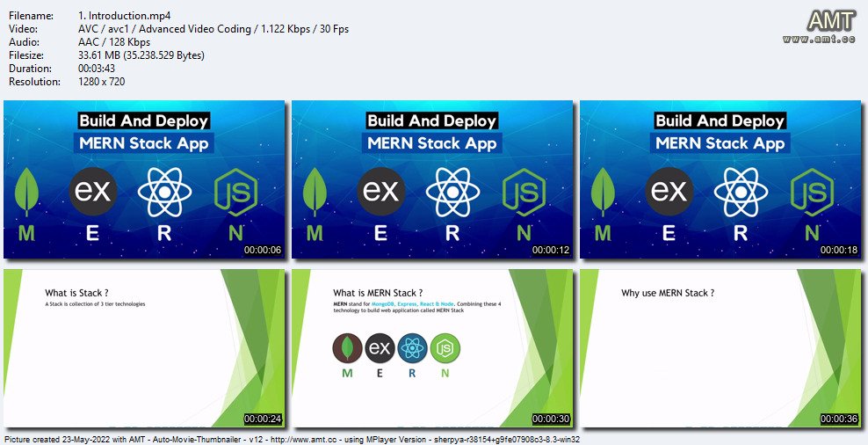Click the timestamp '00:00:36'
The width and height of the screenshot is (868, 445).
tap(839, 419)
